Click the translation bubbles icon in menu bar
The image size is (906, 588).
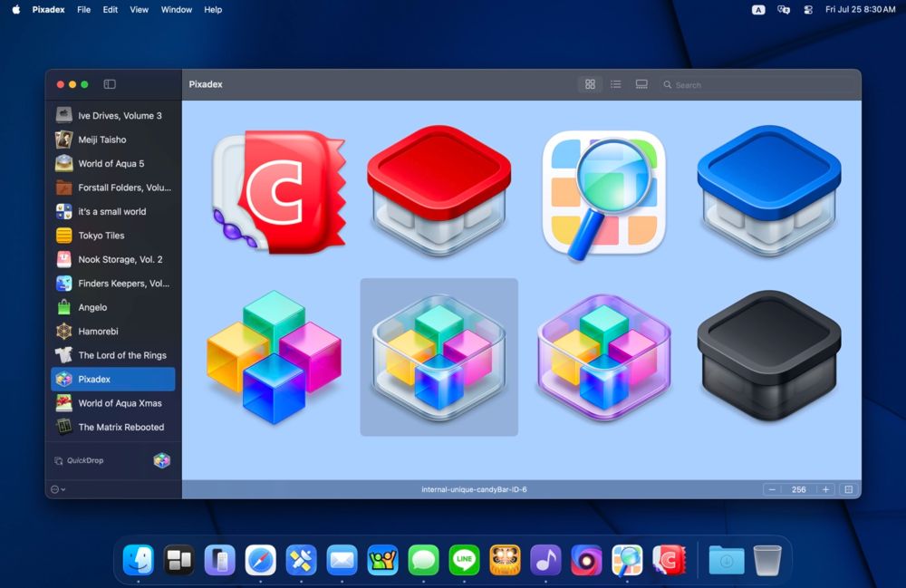(784, 9)
